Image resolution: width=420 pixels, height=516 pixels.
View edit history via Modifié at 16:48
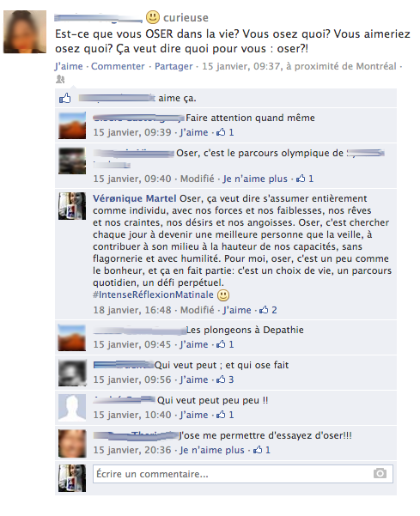[x=198, y=310]
